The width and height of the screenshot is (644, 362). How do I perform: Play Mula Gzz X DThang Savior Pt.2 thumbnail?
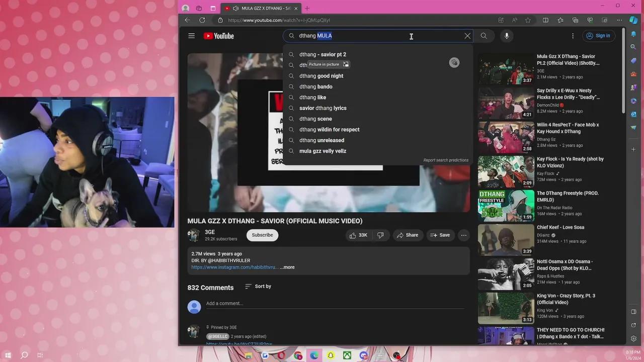[x=506, y=69]
